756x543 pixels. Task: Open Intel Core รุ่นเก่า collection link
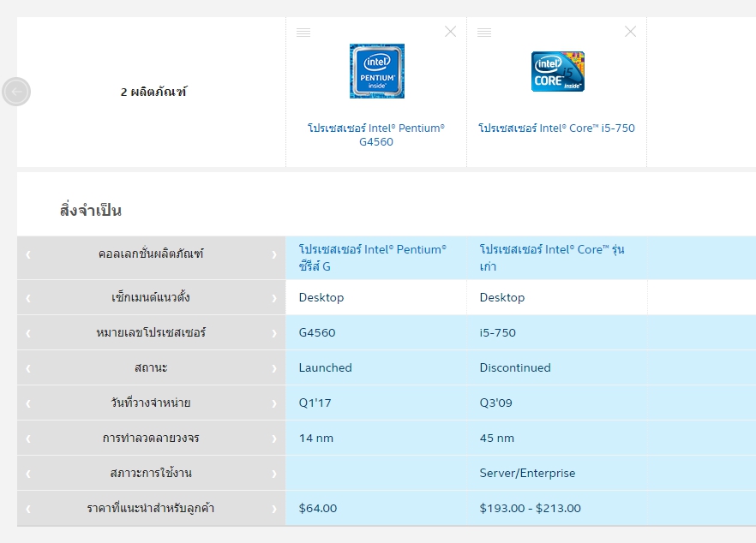pyautogui.click(x=552, y=258)
